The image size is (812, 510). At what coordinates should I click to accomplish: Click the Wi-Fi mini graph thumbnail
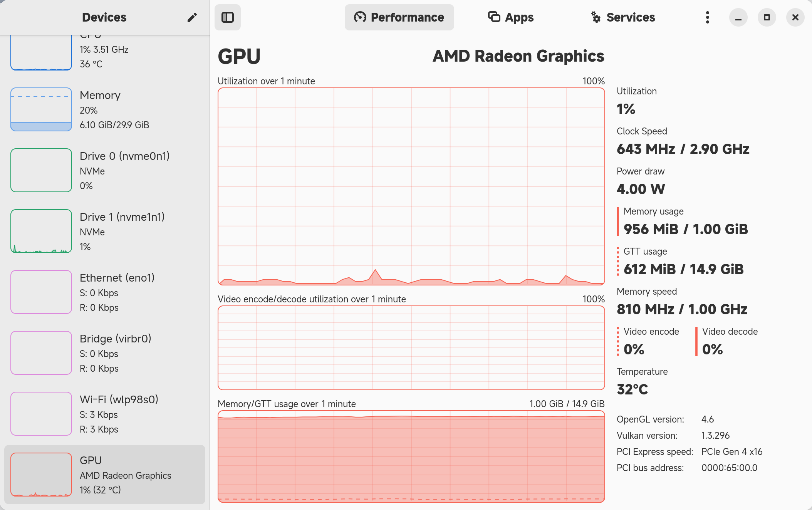tap(41, 414)
